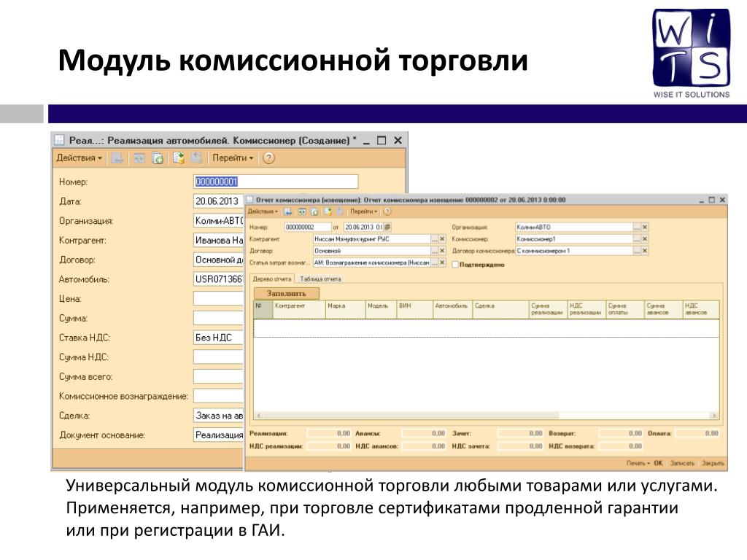
Task: Click the Автомобиль field starting USR0713
Action: [219, 279]
